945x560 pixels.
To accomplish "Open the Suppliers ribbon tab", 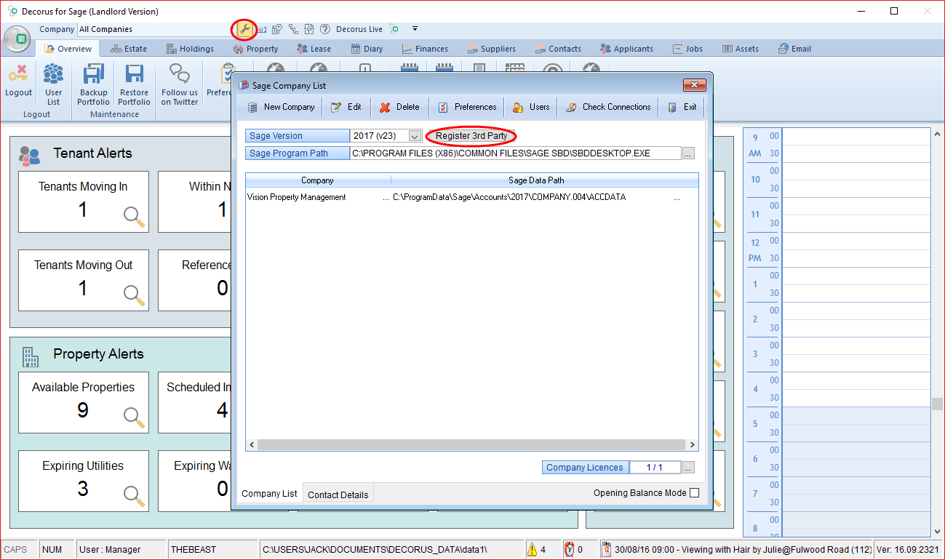I will coord(490,49).
